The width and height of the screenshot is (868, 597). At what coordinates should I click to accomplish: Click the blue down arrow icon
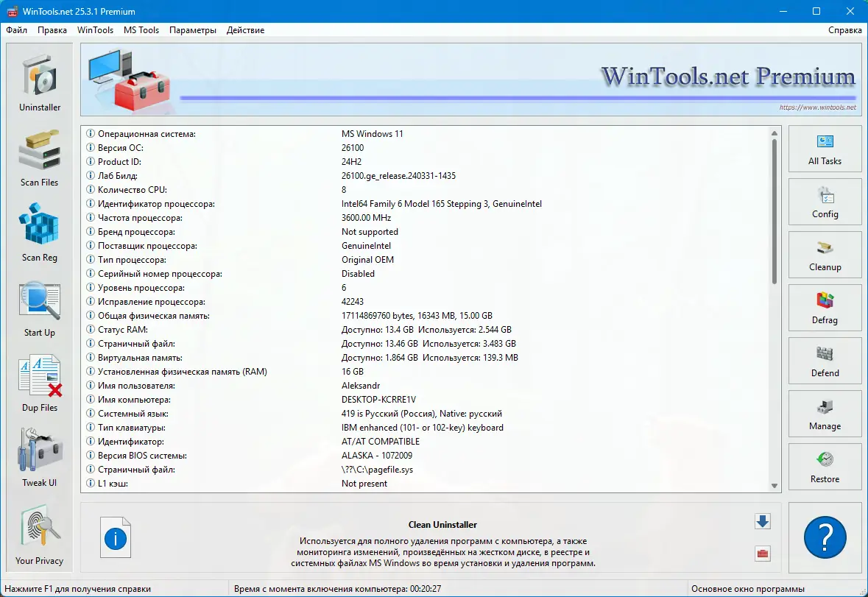(763, 521)
